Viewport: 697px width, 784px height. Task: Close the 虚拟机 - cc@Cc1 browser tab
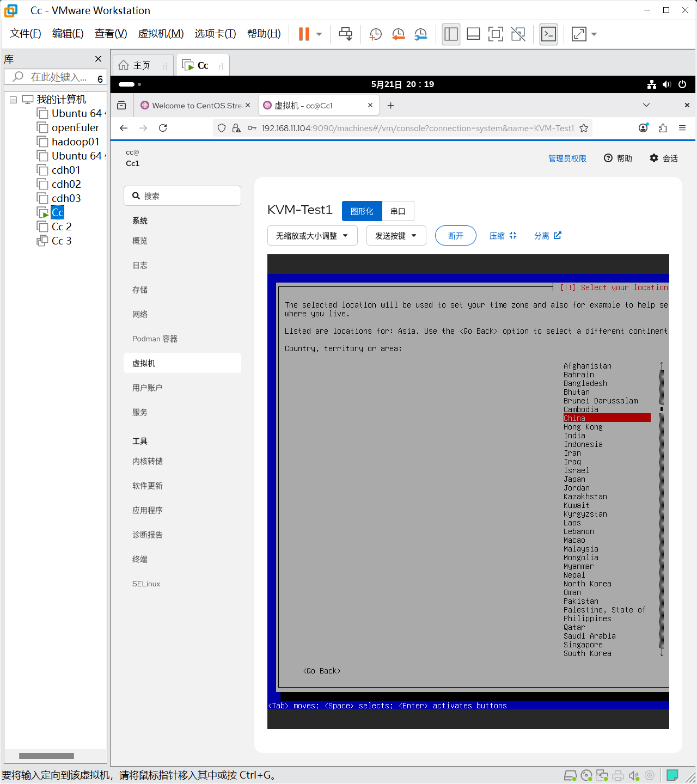point(370,105)
